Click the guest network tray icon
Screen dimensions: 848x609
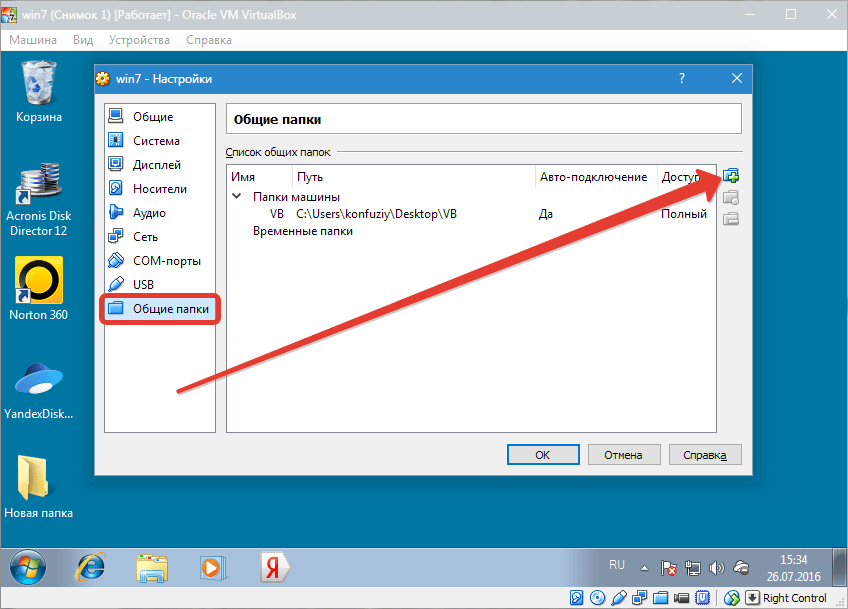(693, 568)
